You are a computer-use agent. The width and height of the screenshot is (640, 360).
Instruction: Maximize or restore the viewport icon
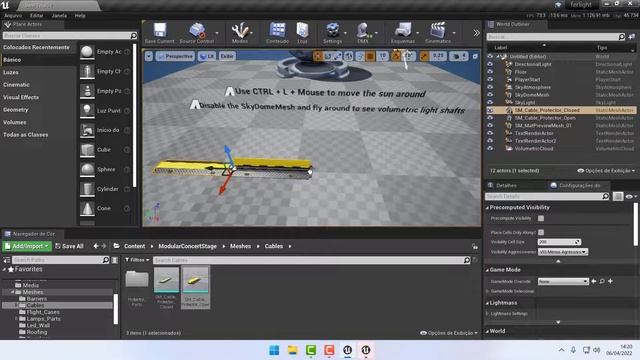pyautogui.click(x=475, y=56)
